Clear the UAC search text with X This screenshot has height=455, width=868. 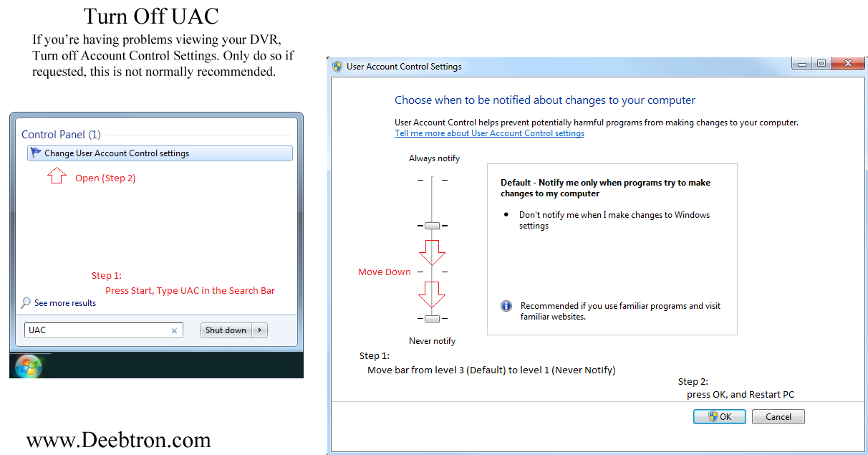pos(174,330)
